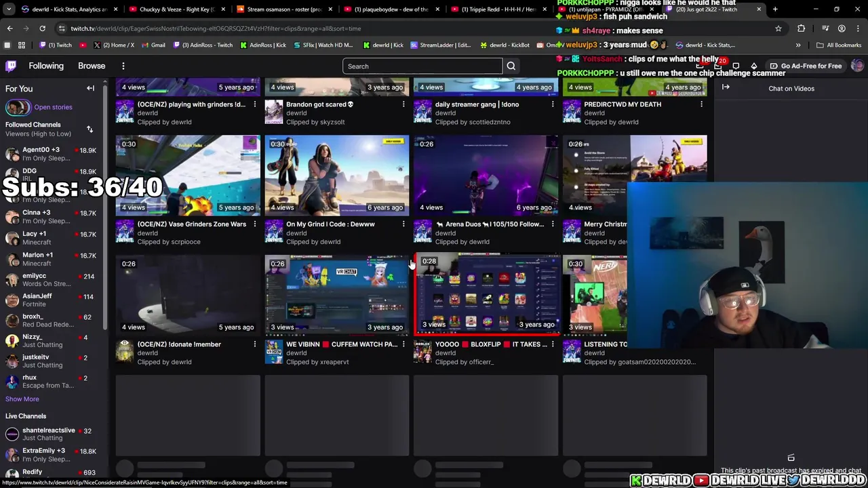Open the 'On My Grind' clip thumbnail

337,176
